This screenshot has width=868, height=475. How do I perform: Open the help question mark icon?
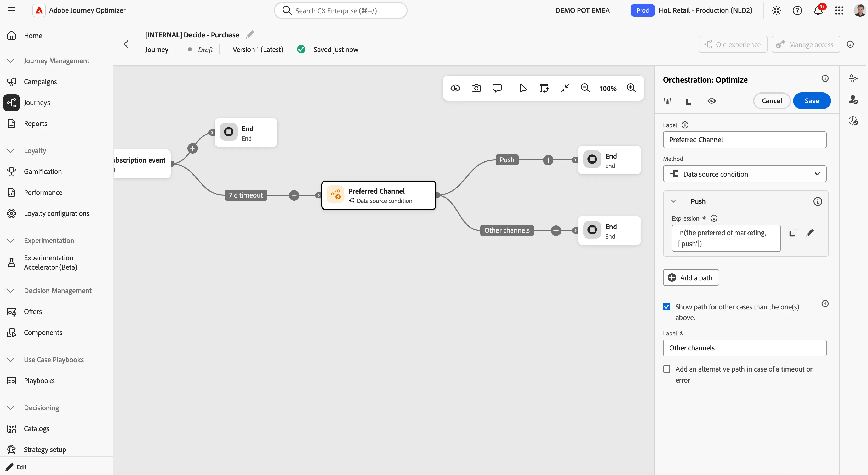point(797,10)
